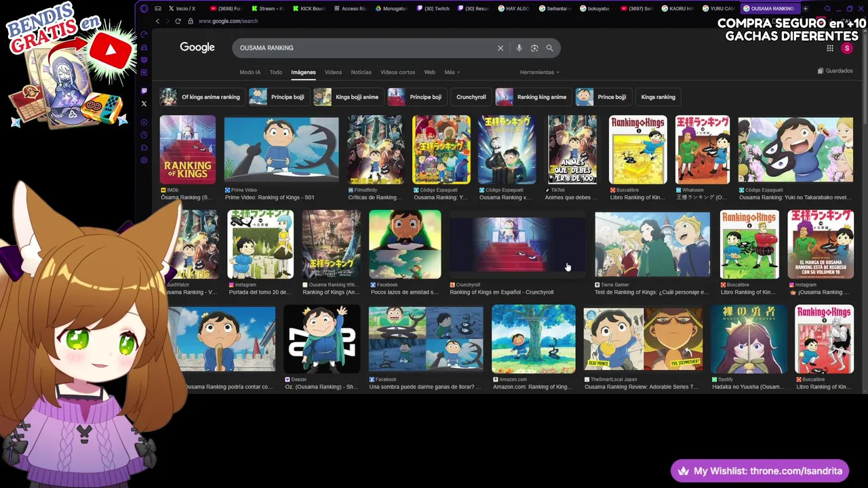Open the Filmaffinity Críticas de Ranking image

coord(376,150)
